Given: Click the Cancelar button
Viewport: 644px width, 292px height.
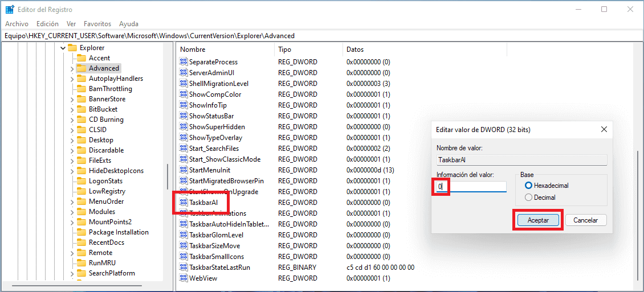Looking at the screenshot, I should coord(586,220).
